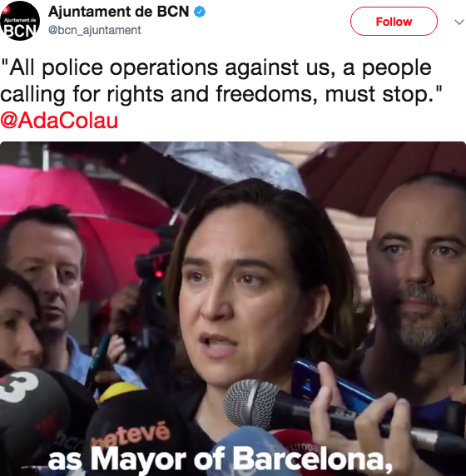The image size is (466, 476).
Task: Open the Ajuntament de BCN display name
Action: [118, 12]
